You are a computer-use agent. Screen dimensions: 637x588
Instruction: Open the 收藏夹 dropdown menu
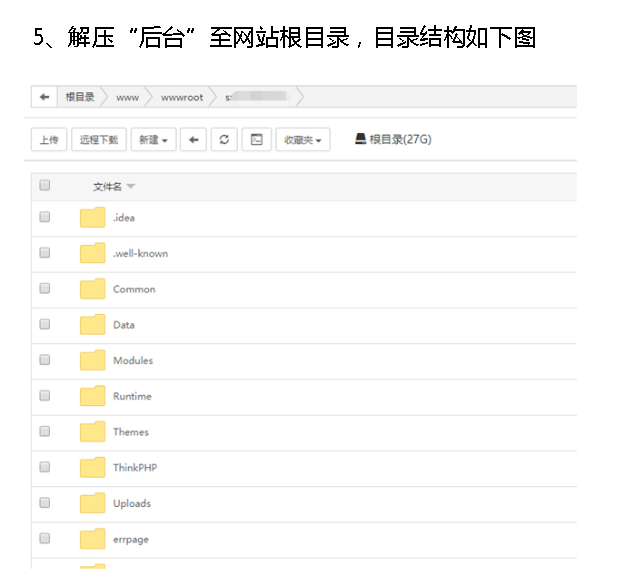(303, 140)
